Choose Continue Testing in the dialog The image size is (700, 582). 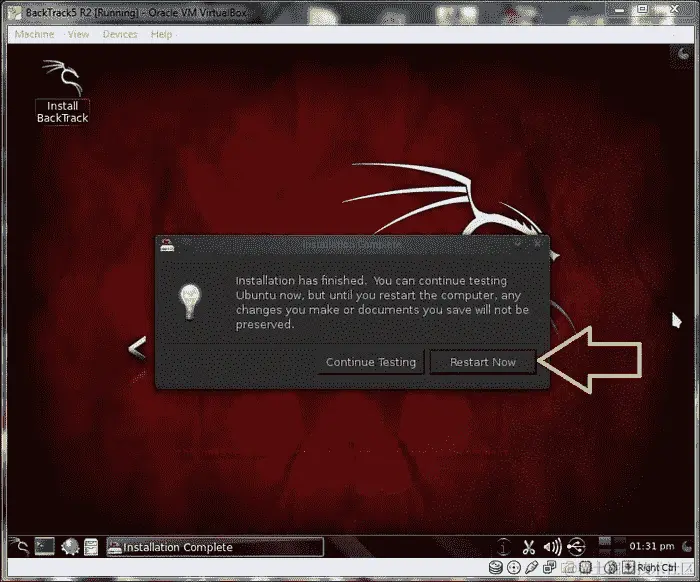pyautogui.click(x=371, y=362)
